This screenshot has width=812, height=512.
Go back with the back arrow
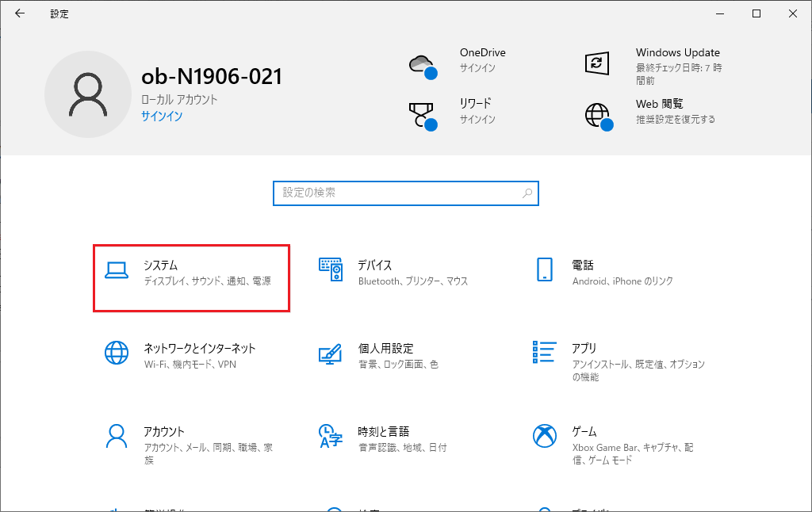coord(20,13)
